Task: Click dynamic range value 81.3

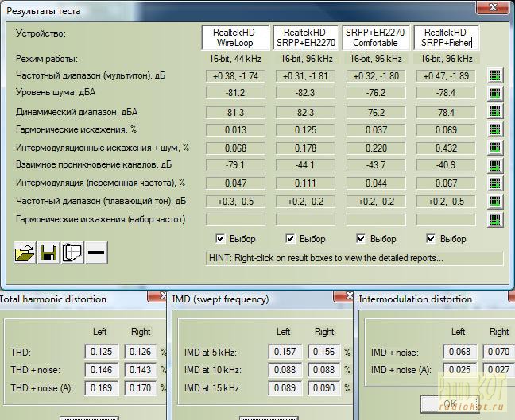Action: pos(235,113)
